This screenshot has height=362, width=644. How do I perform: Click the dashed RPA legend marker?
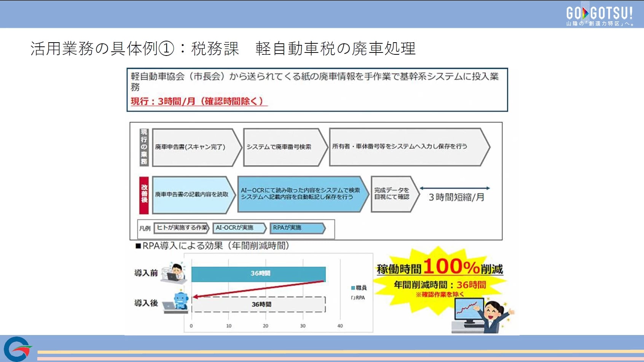(x=353, y=298)
